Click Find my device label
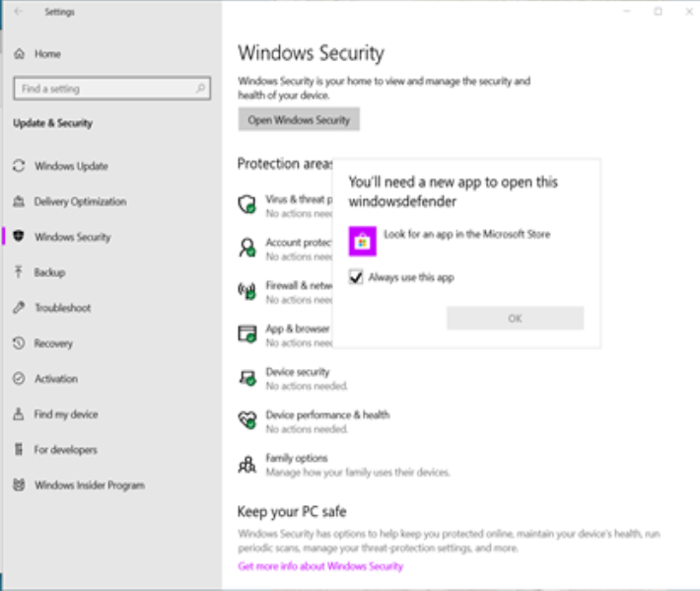Viewport: 700px width, 591px height. coord(66,414)
